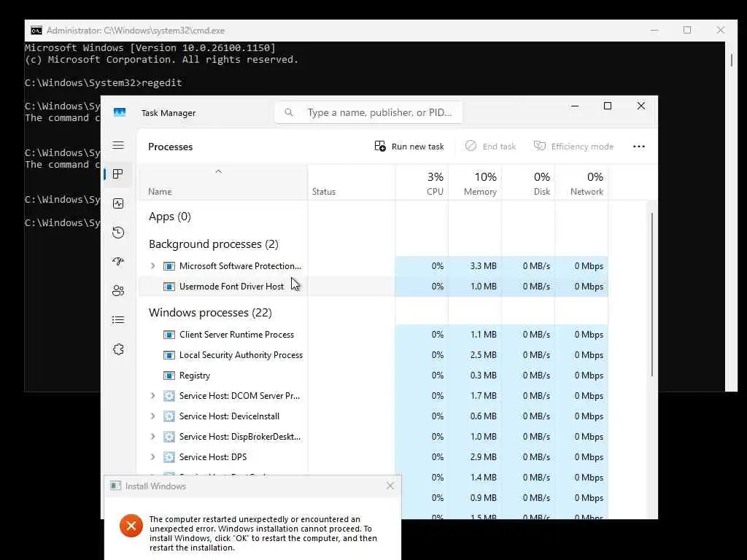Click the Client Server Runtime Process icon
This screenshot has width=747, height=560.
(x=169, y=335)
